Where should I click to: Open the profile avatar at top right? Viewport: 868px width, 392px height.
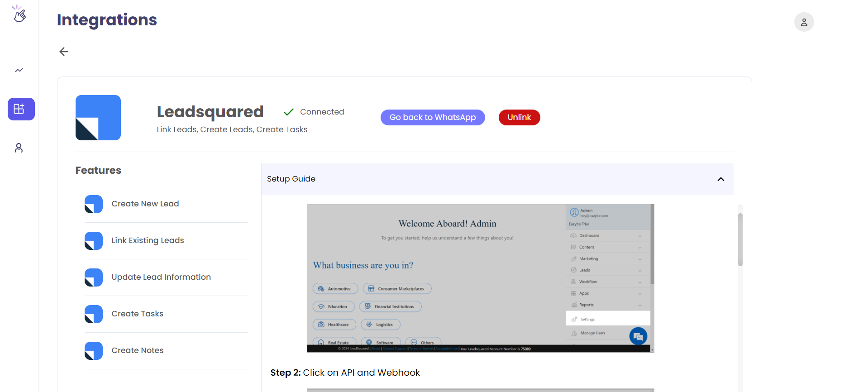(804, 22)
